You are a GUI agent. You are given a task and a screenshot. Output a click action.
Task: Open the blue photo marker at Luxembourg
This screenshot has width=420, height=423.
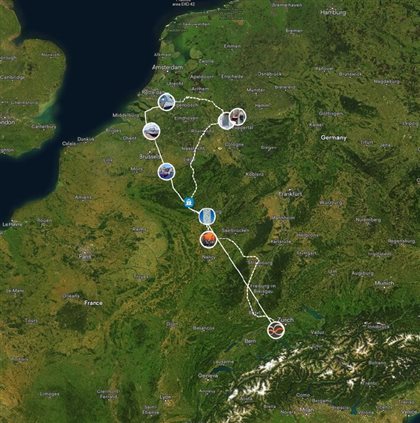pos(207,217)
